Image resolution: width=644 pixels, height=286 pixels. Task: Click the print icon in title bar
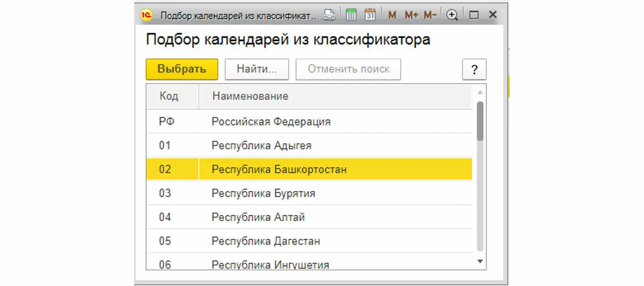[330, 15]
